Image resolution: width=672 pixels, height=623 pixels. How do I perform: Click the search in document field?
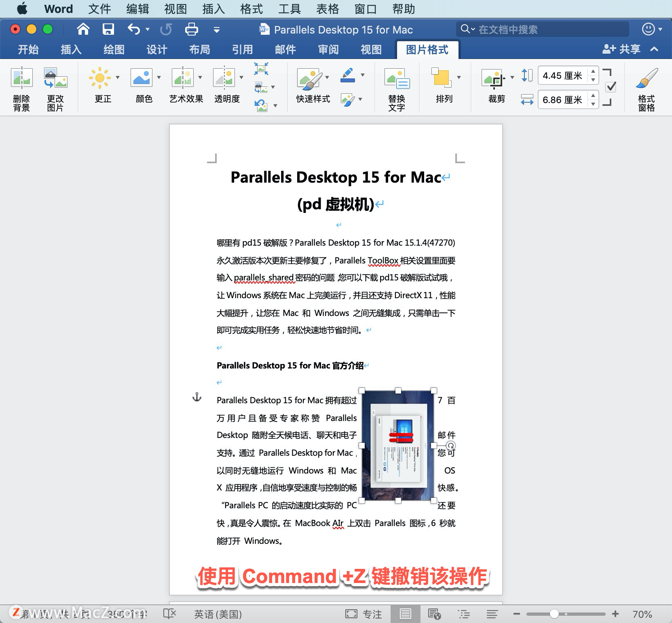click(x=543, y=29)
